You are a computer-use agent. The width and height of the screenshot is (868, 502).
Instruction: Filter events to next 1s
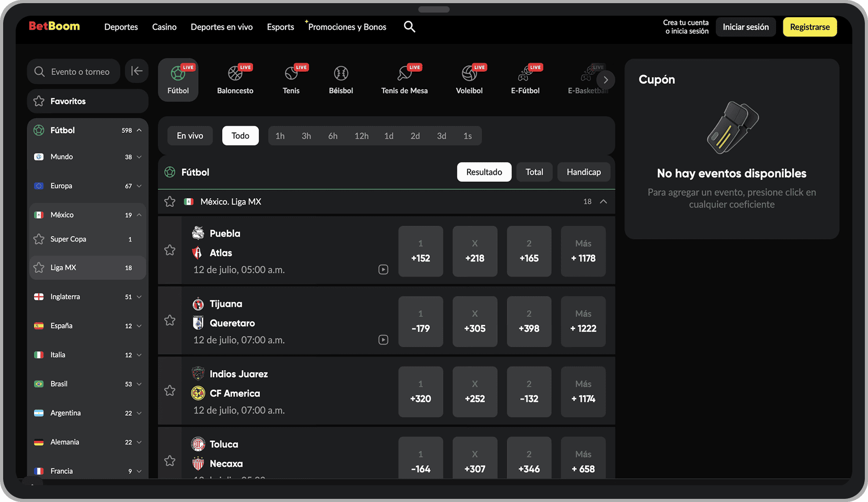point(467,136)
